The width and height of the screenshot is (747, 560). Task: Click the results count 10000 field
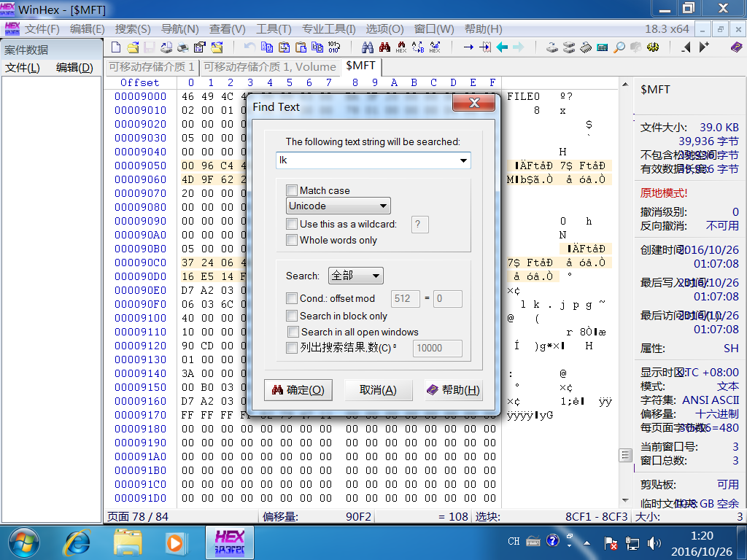438,348
